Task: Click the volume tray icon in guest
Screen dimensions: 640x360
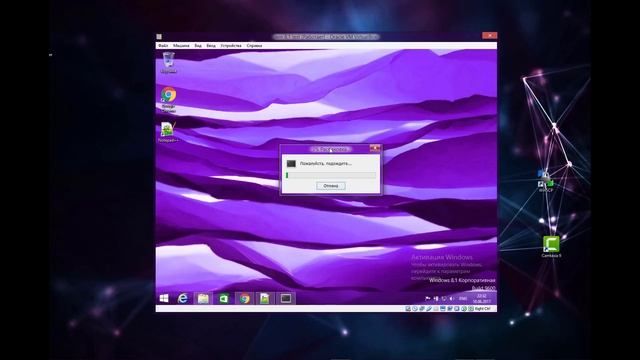Action: pos(451,298)
